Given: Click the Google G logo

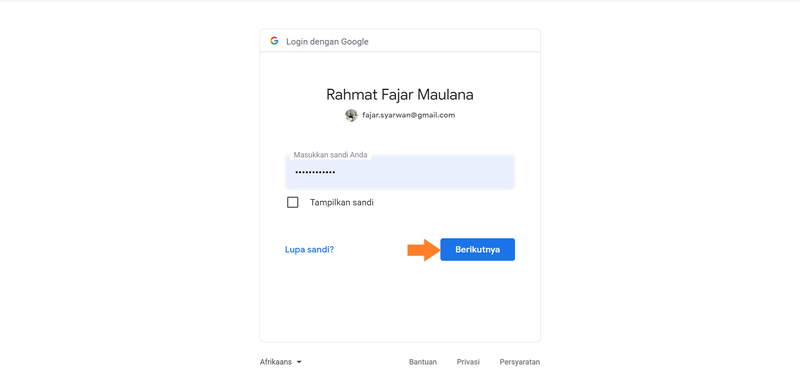Looking at the screenshot, I should click(274, 41).
